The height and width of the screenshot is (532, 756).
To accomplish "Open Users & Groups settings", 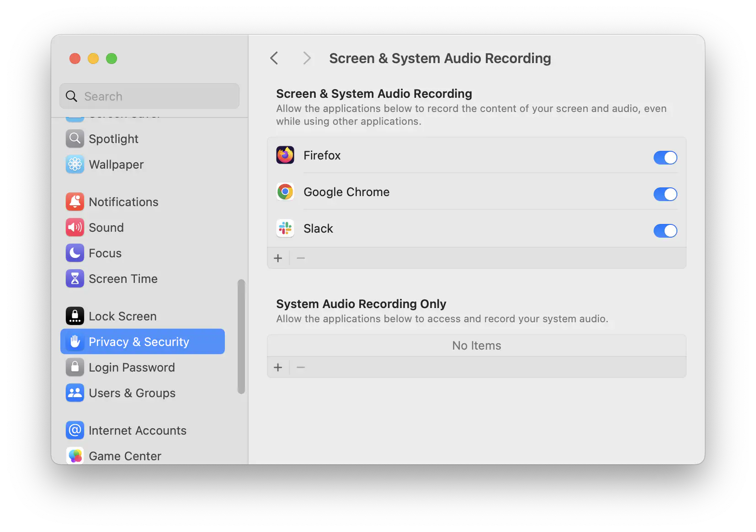I will click(143, 393).
